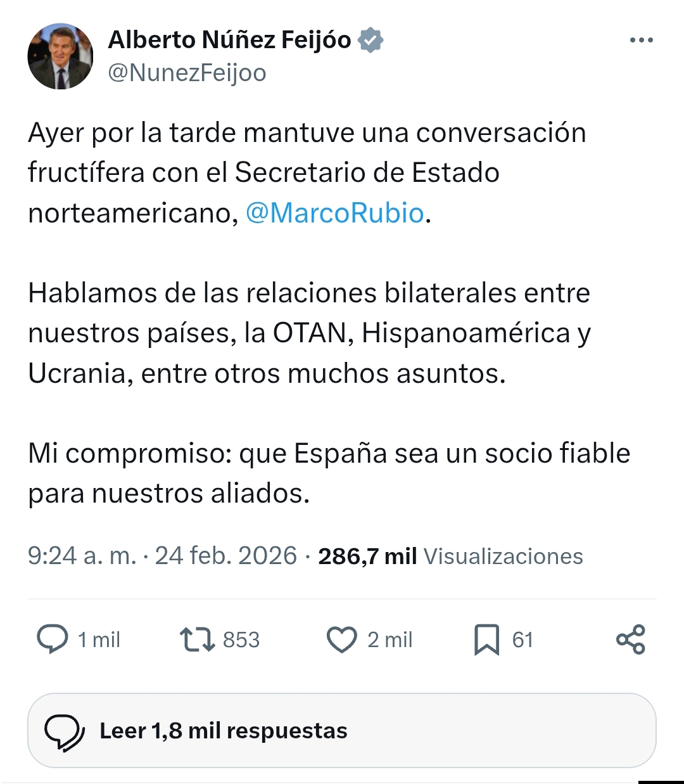Click the 286,7 mil Visualizaciones count
The width and height of the screenshot is (684, 784).
point(450,556)
